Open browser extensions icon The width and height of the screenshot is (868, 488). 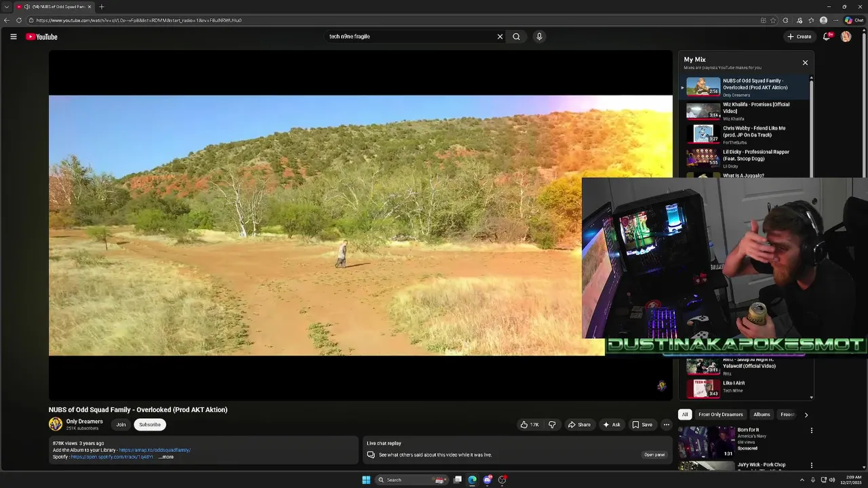coord(785,20)
